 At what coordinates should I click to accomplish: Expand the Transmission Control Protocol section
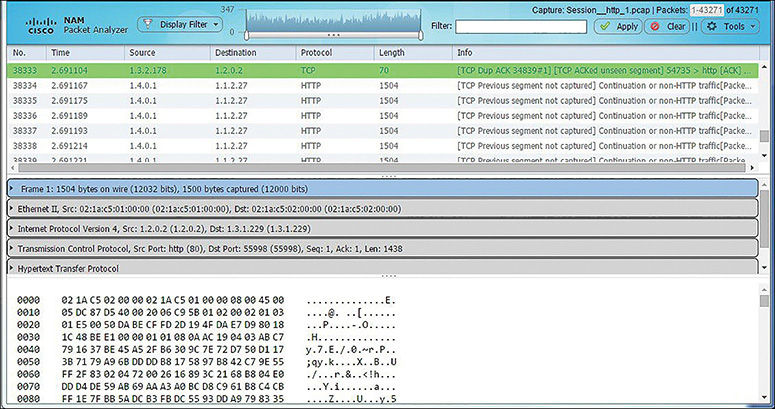[x=11, y=249]
